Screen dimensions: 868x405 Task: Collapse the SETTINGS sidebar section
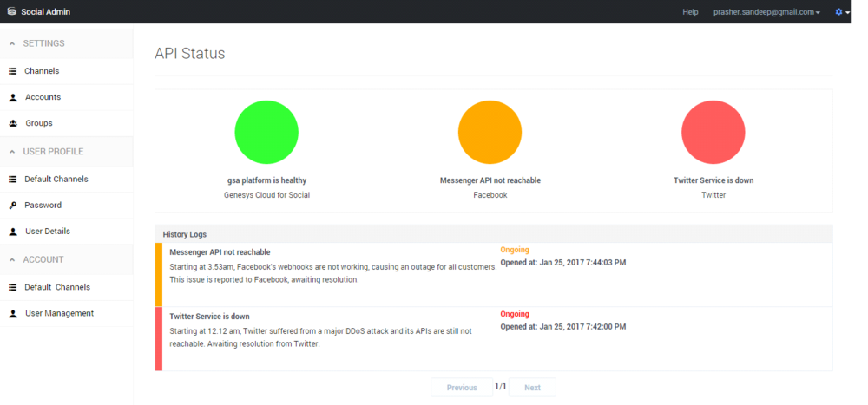pos(12,43)
